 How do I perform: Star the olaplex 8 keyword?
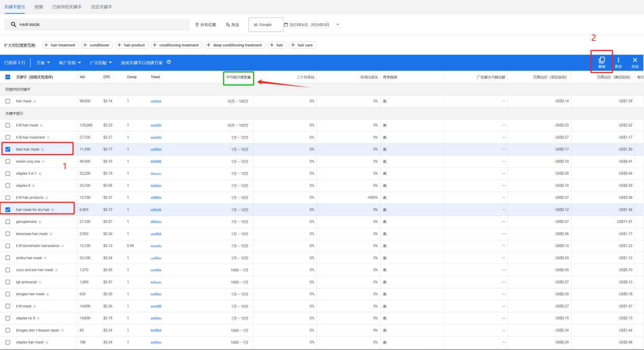point(34,185)
